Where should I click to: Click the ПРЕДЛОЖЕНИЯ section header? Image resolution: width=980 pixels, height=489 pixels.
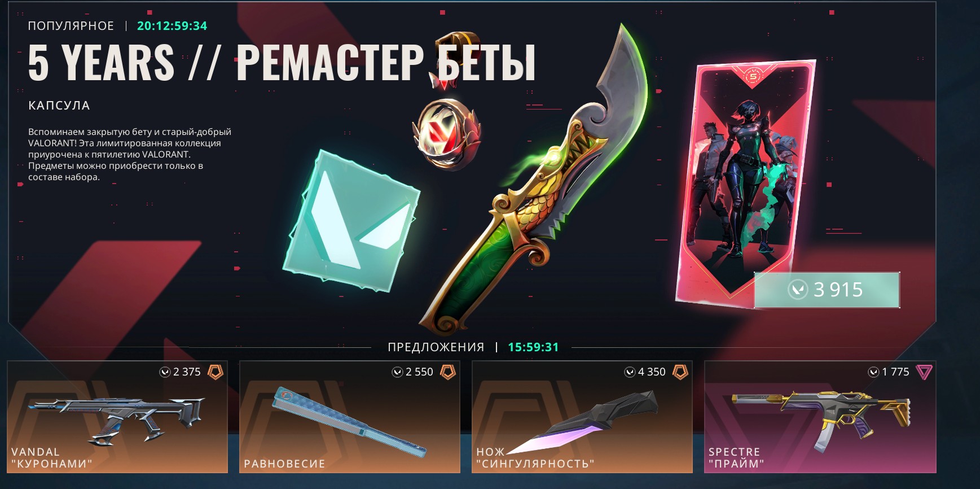436,347
